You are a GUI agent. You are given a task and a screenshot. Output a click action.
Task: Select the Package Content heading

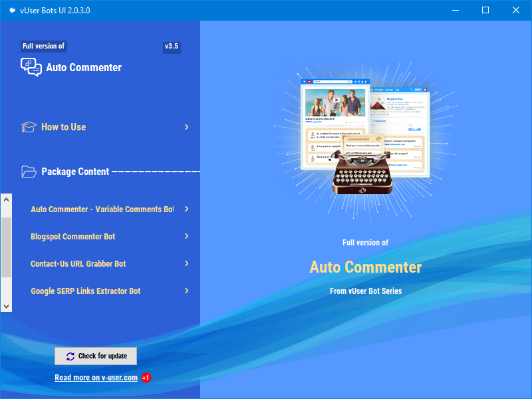coord(75,172)
